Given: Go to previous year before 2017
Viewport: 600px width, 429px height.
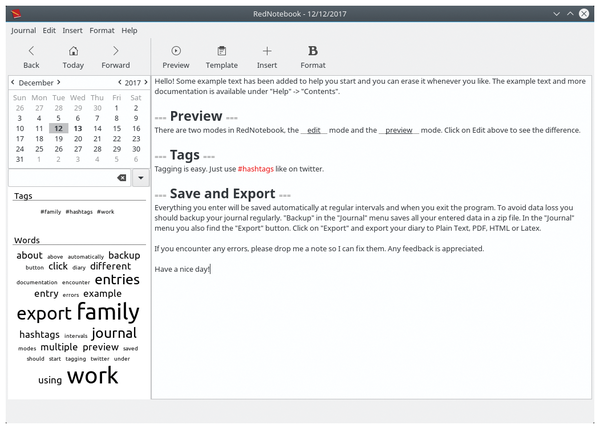Looking at the screenshot, I should 120,82.
